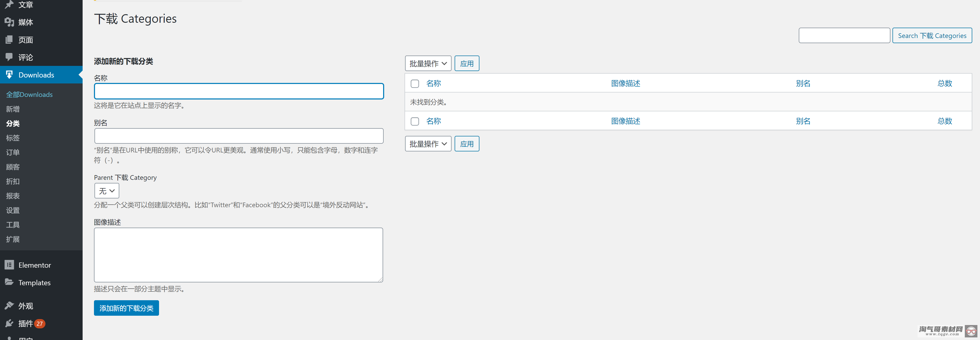Click the 27 plugin updates badge

(39, 324)
